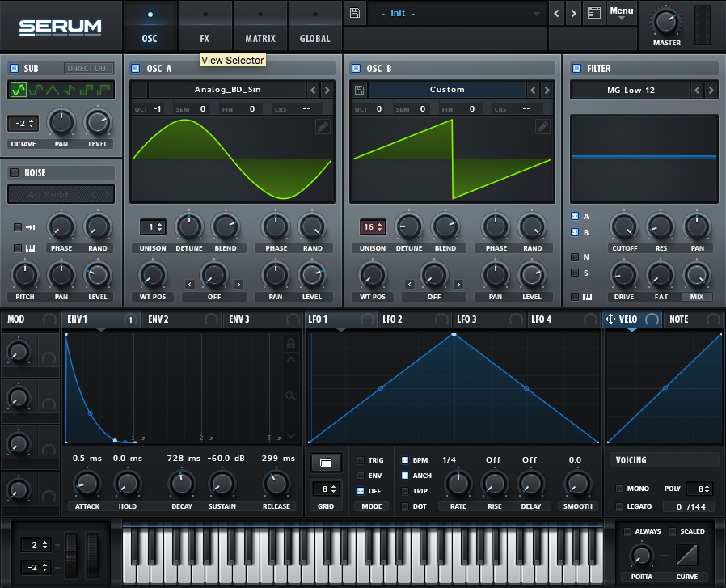
Task: Click OSC B warp mode right arrow
Action: click(x=458, y=284)
